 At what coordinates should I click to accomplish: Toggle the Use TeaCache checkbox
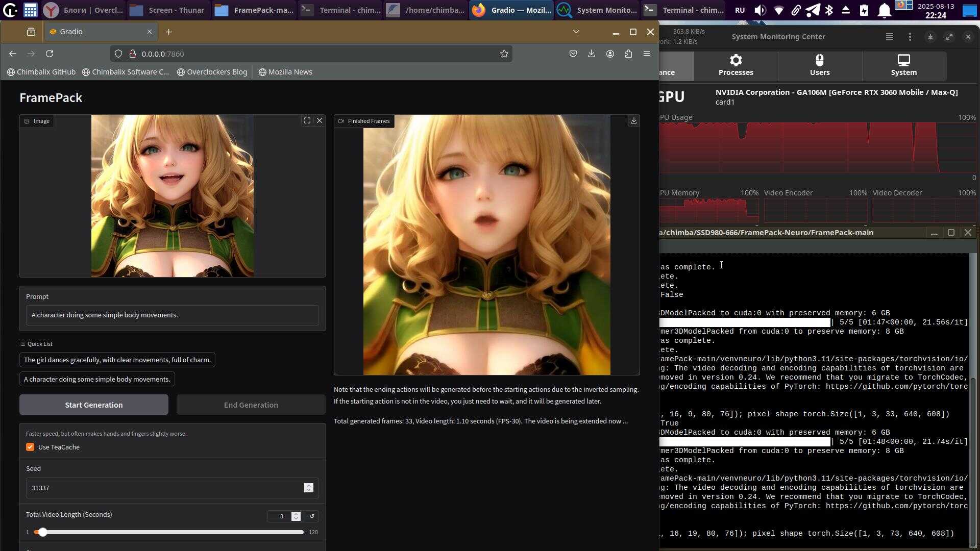click(x=30, y=447)
